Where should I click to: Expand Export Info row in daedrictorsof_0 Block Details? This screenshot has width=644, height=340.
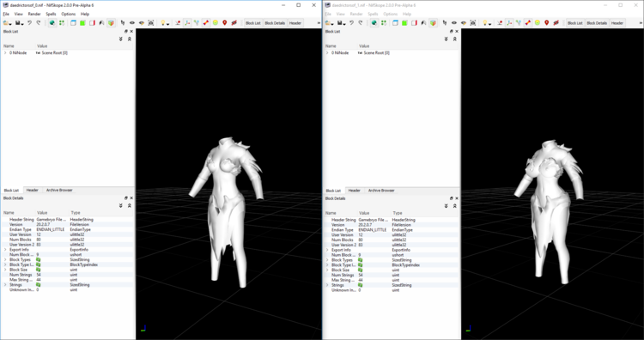click(x=5, y=250)
